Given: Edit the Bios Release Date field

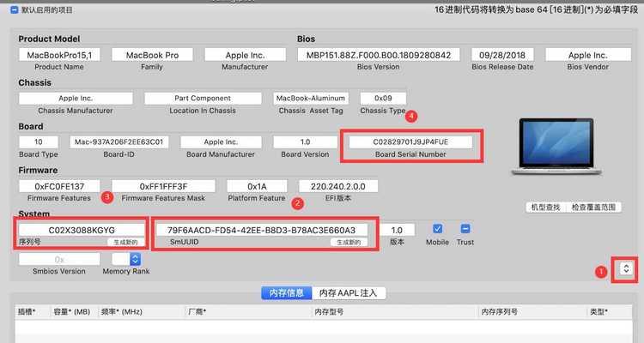Looking at the screenshot, I should pos(502,55).
